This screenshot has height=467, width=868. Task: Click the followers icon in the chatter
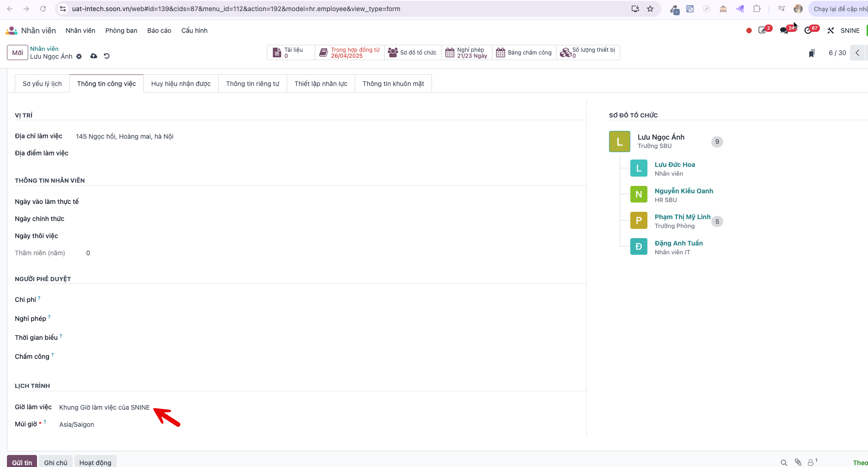click(813, 462)
